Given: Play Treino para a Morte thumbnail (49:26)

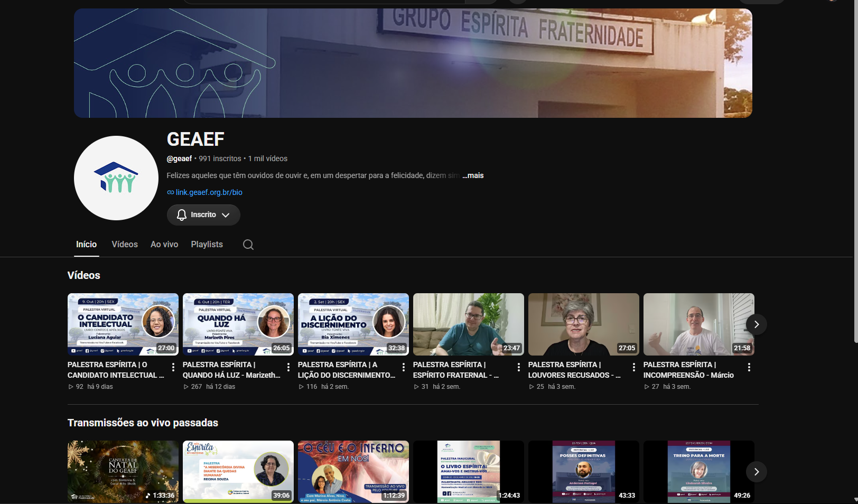Looking at the screenshot, I should click(699, 472).
